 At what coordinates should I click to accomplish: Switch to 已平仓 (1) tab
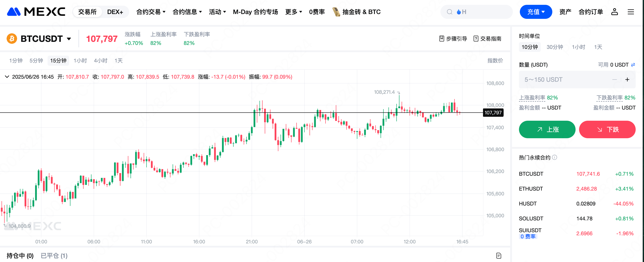click(x=54, y=255)
